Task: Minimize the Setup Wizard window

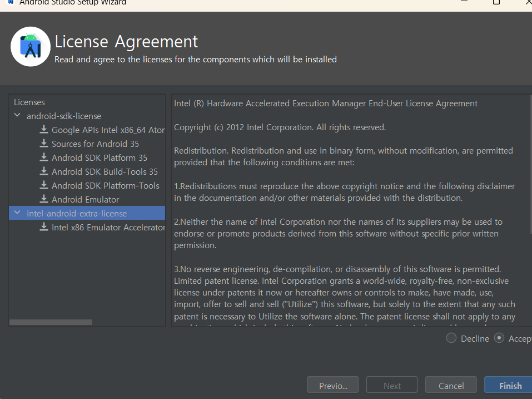Action: tap(464, 2)
